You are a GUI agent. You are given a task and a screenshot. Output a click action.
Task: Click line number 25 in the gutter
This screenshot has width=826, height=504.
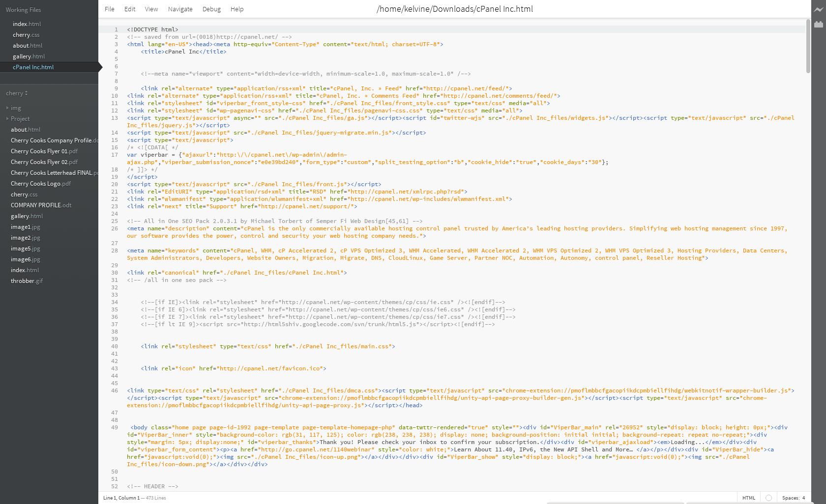click(115, 221)
